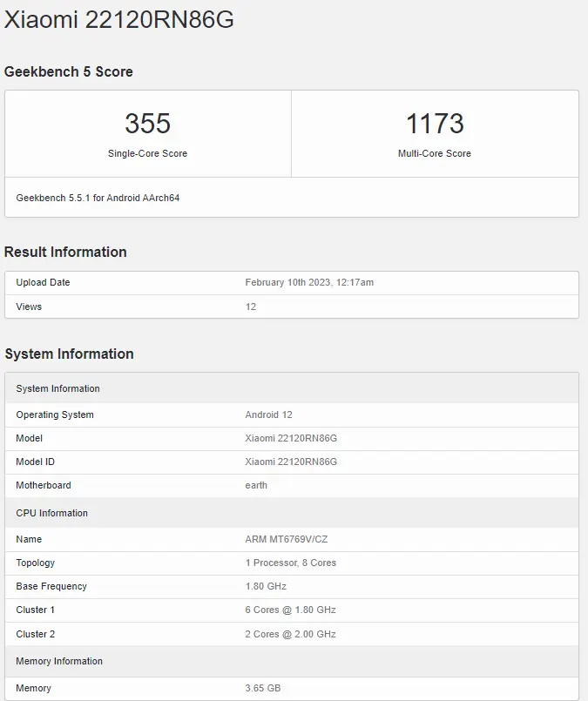Select the Android 12 operating system value
Screen dimensions: 588x701
268,415
